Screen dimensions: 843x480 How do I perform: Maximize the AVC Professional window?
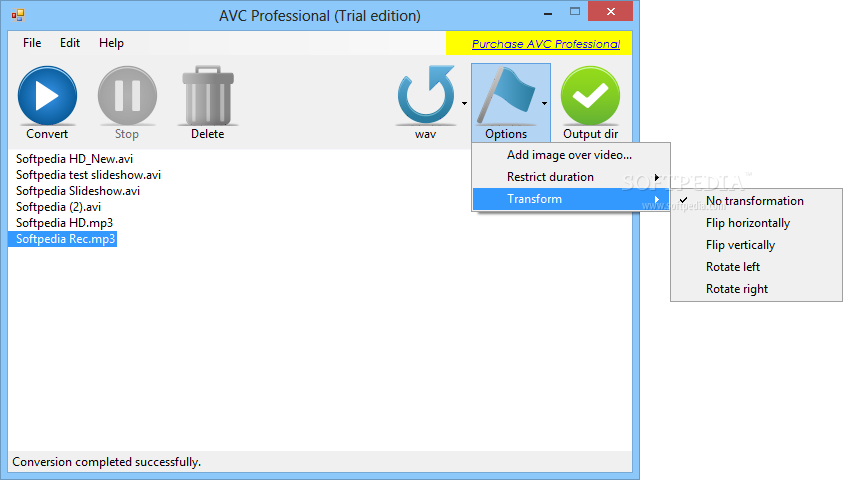575,12
